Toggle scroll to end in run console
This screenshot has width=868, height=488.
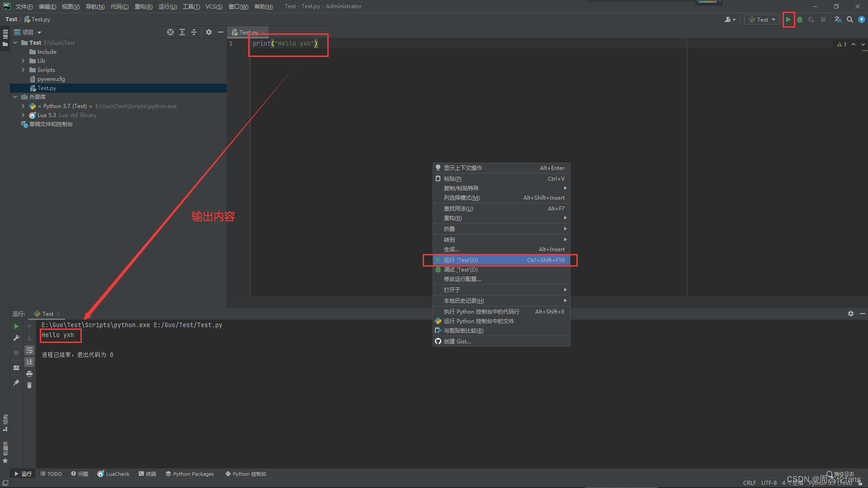tap(29, 361)
